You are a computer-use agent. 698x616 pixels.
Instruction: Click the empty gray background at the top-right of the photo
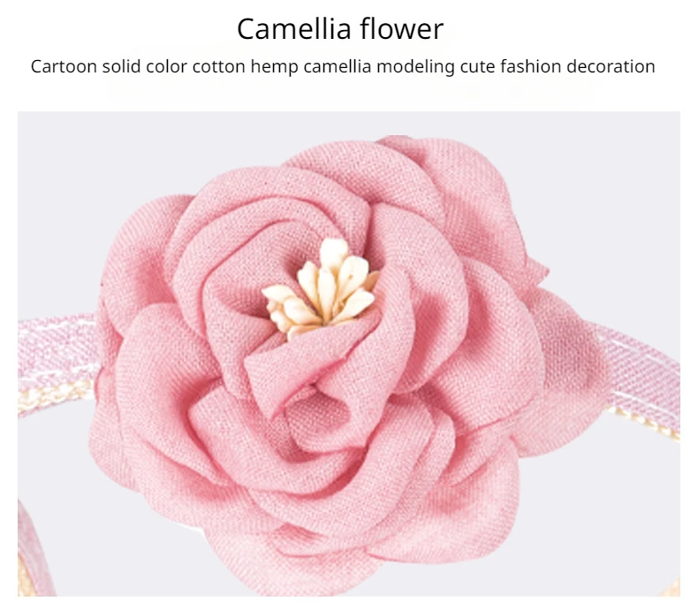pos(614,179)
